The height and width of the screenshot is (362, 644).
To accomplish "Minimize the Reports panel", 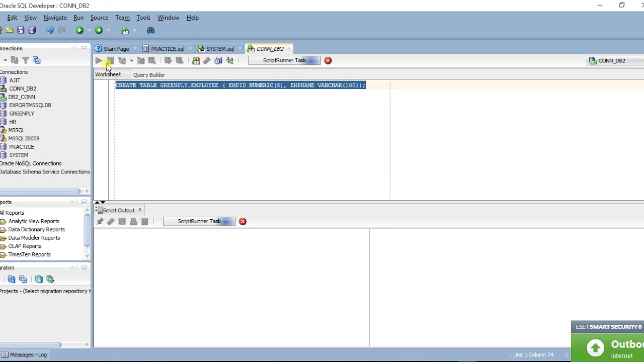I will 84,202.
